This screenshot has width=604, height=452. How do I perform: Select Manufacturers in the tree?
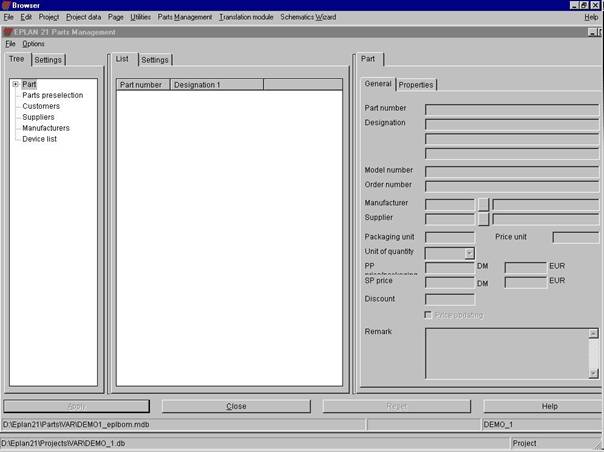(x=46, y=128)
